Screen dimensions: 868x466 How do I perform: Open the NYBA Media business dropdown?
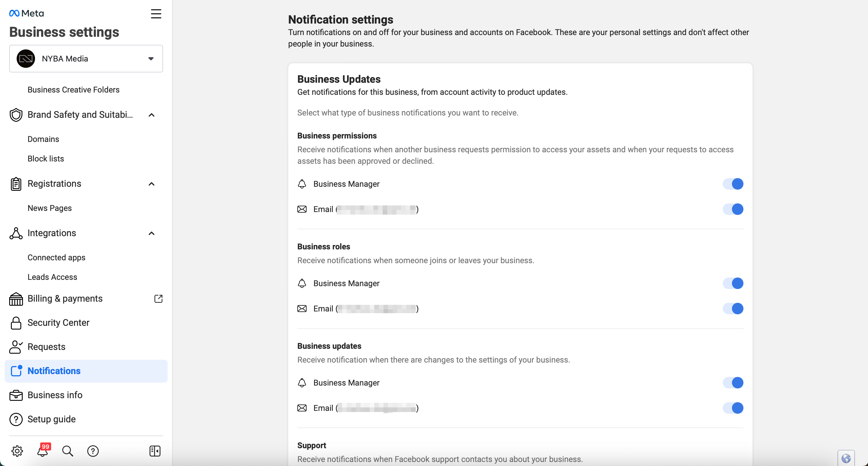coord(86,59)
